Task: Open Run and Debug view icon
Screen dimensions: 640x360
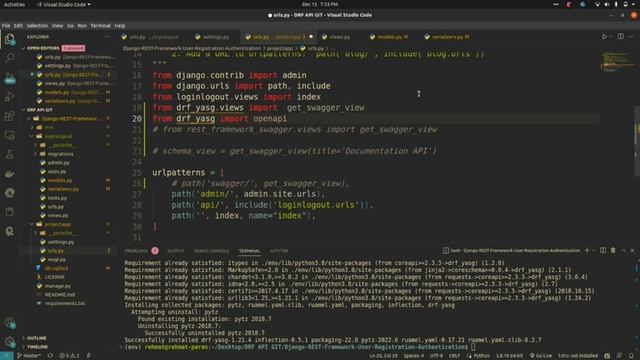Action: (x=9, y=97)
